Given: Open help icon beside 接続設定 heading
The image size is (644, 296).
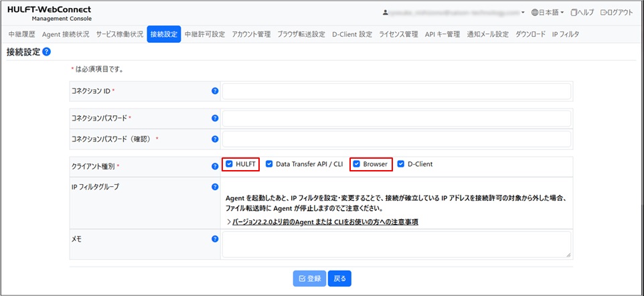Looking at the screenshot, I should (x=46, y=52).
